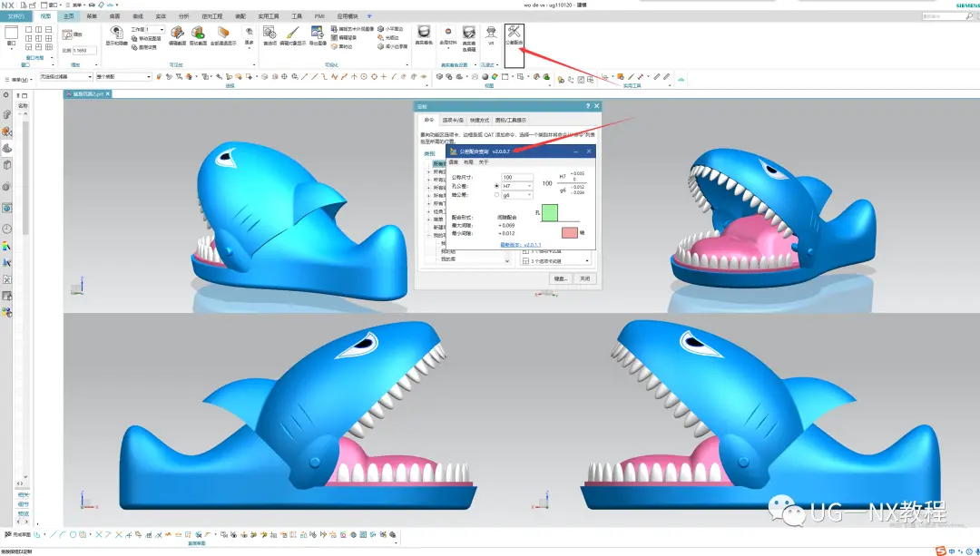
Task: Select the 孔公差 radio button
Action: (x=497, y=186)
